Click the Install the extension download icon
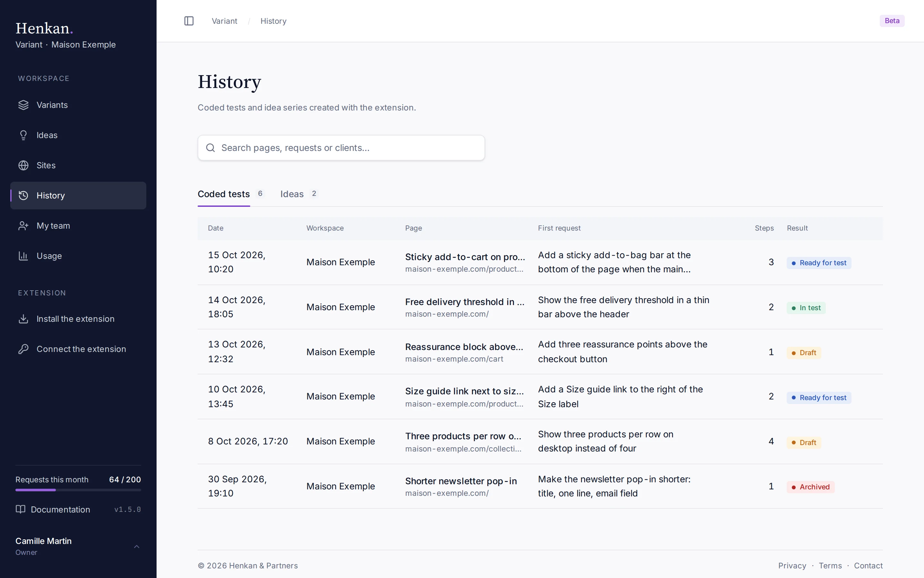 click(x=23, y=319)
